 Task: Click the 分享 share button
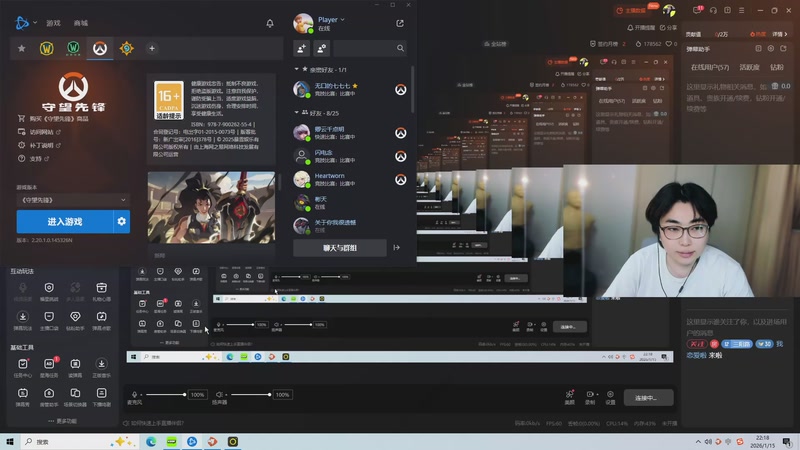668,28
